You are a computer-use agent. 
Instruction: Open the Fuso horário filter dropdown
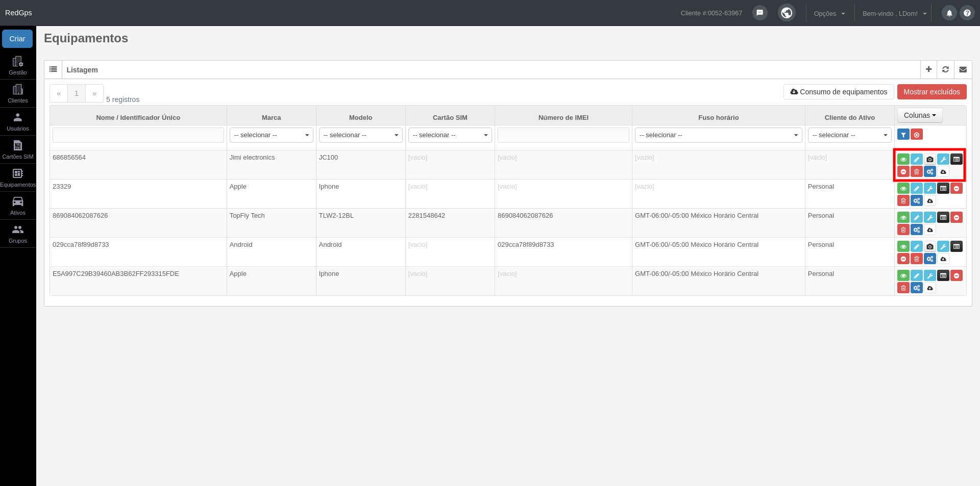(719, 135)
